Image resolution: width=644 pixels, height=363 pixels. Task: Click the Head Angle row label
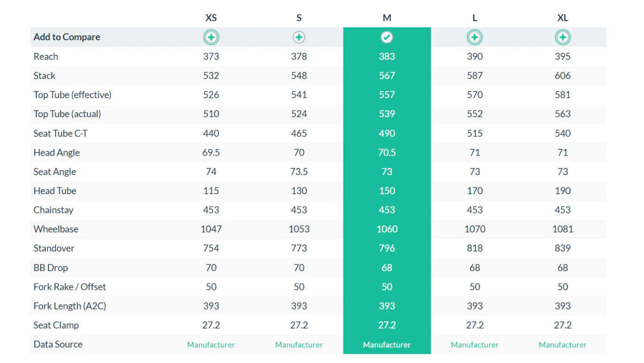57,153
